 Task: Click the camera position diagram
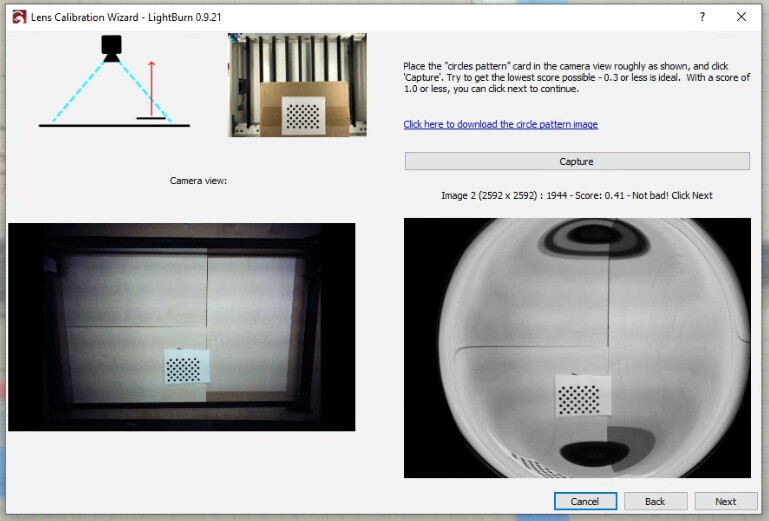114,81
